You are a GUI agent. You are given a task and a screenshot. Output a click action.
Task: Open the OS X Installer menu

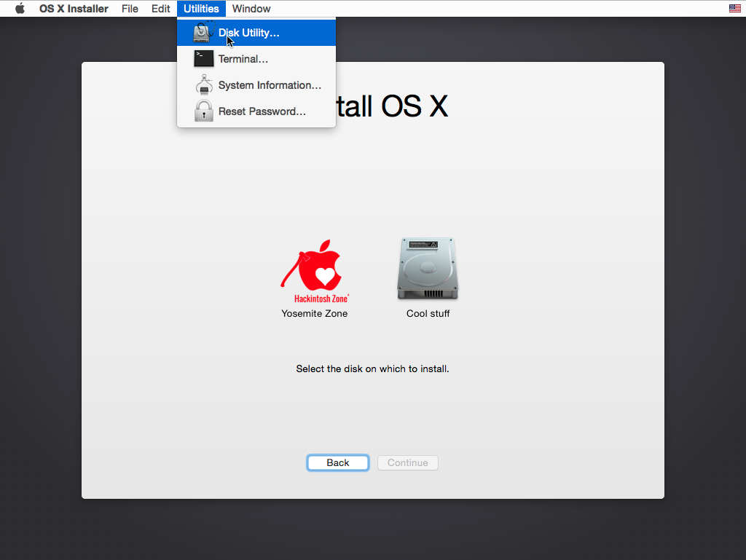74,9
